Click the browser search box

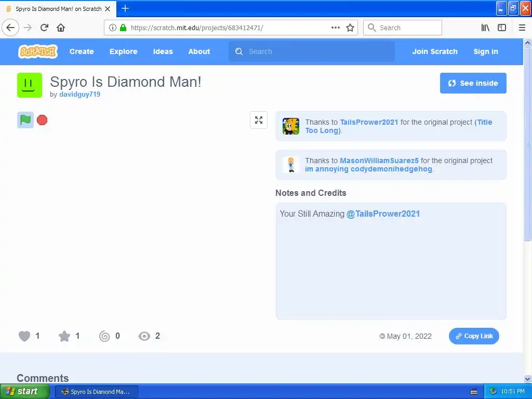(x=403, y=28)
